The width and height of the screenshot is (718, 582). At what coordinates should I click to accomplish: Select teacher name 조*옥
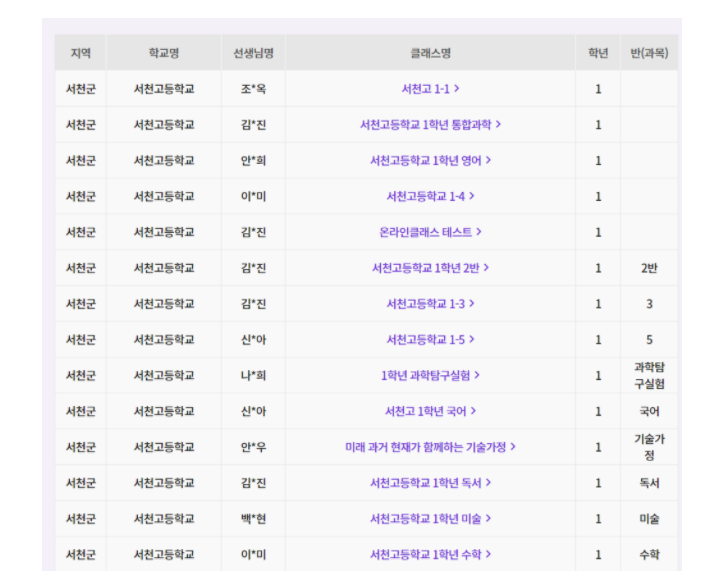[x=253, y=89]
